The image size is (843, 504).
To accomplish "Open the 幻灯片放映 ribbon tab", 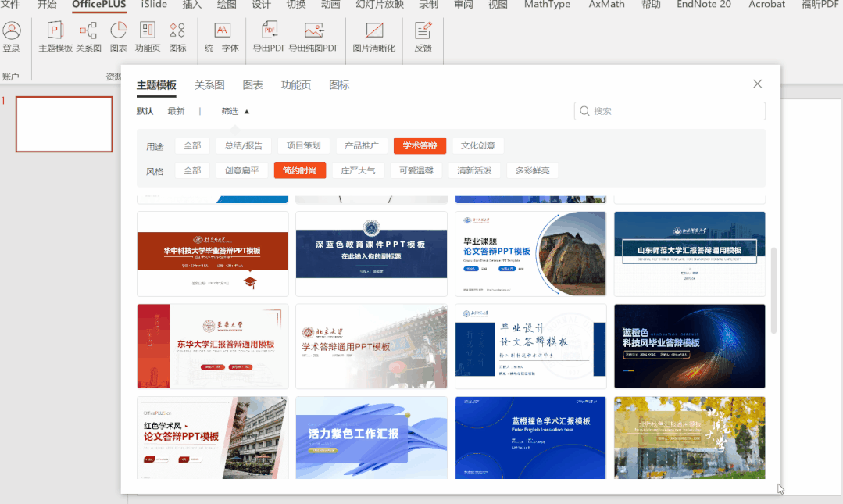I will pyautogui.click(x=380, y=5).
